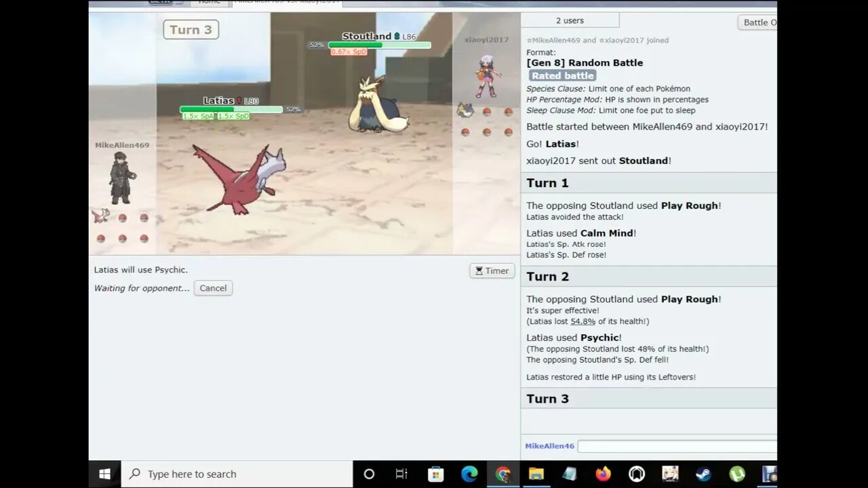Screen dimensions: 868x488
Task: Click the 'It's super effective!' log line
Action: (563, 310)
